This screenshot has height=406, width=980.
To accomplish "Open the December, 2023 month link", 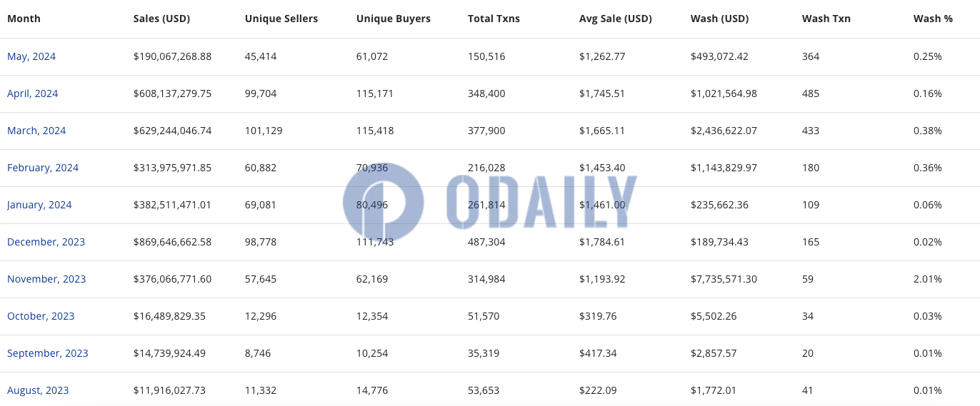I will coord(46,242).
